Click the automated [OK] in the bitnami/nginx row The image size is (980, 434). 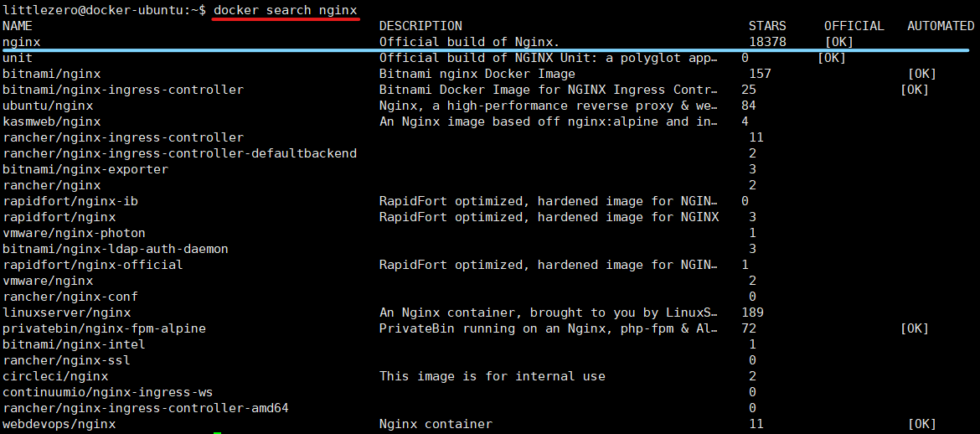tap(922, 74)
